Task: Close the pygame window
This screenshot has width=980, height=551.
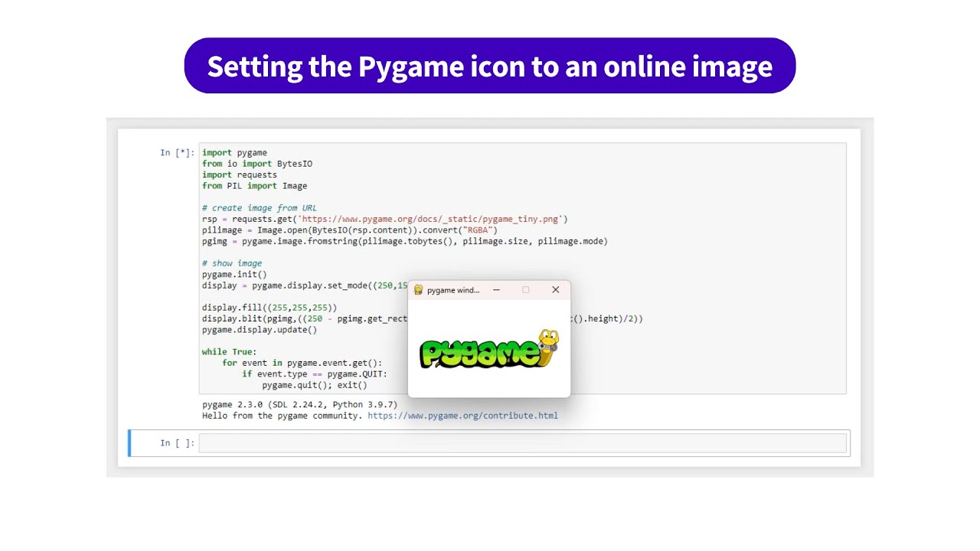Action: click(556, 290)
